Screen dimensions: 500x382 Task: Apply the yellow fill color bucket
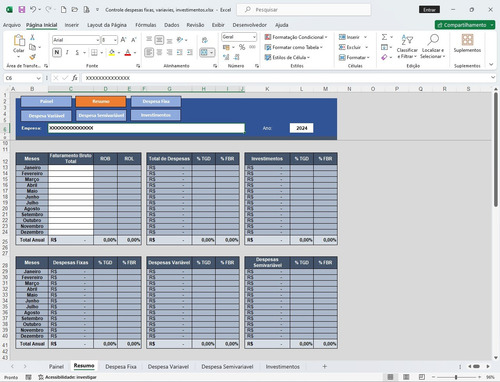[x=112, y=52]
